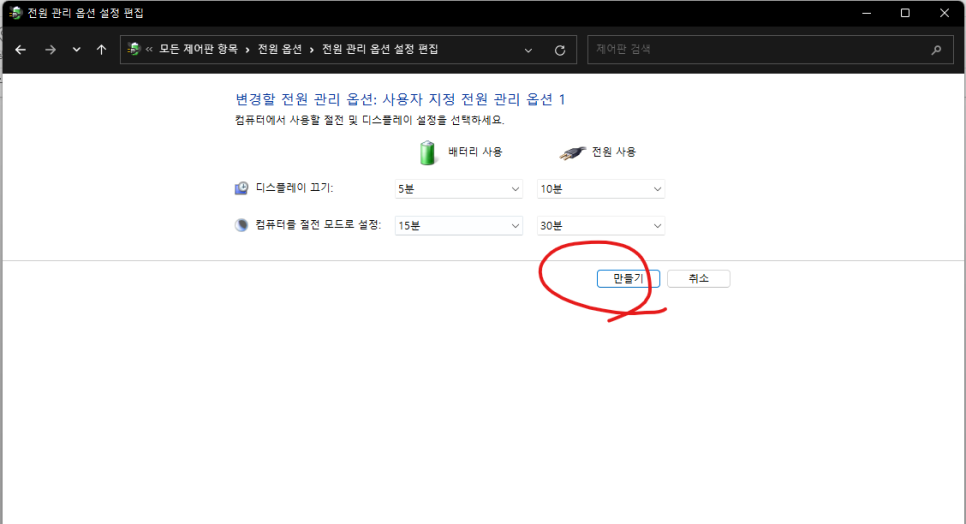Image resolution: width=966 pixels, height=524 pixels.
Task: Expand the address bar history dropdown
Action: pos(528,50)
